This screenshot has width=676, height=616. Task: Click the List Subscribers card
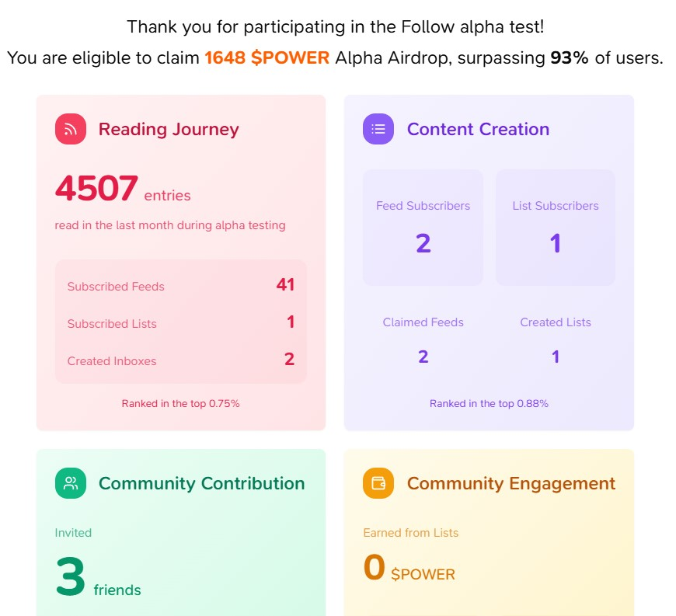[x=556, y=227]
